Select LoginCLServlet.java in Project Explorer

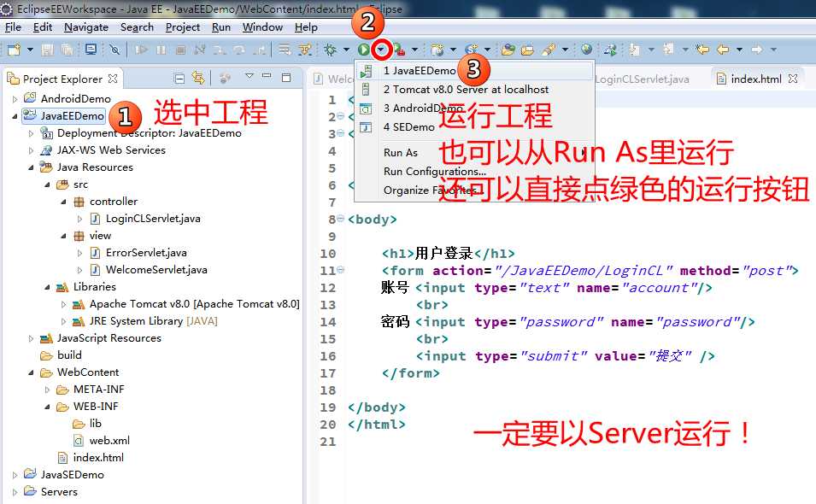(152, 219)
